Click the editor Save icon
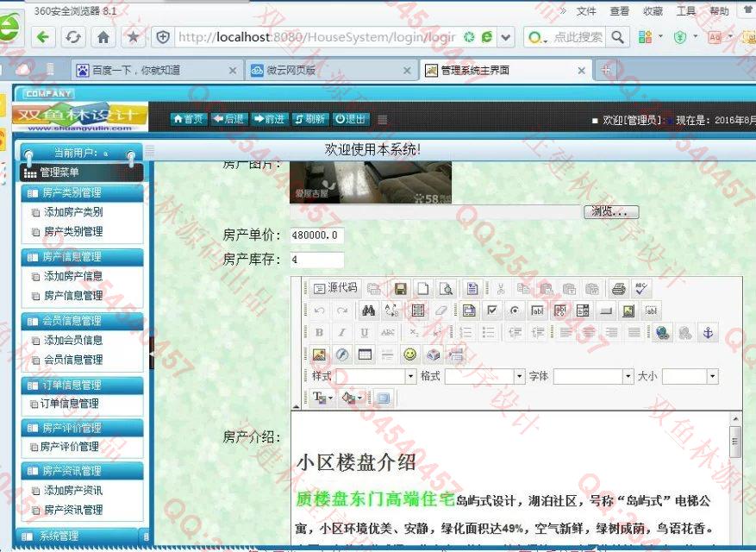The image size is (756, 552). pos(400,289)
